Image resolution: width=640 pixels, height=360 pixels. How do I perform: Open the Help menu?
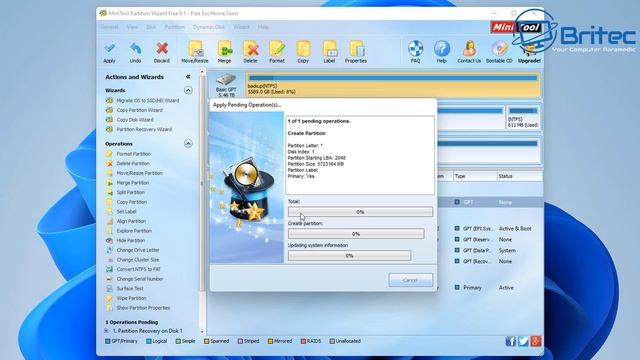click(263, 27)
